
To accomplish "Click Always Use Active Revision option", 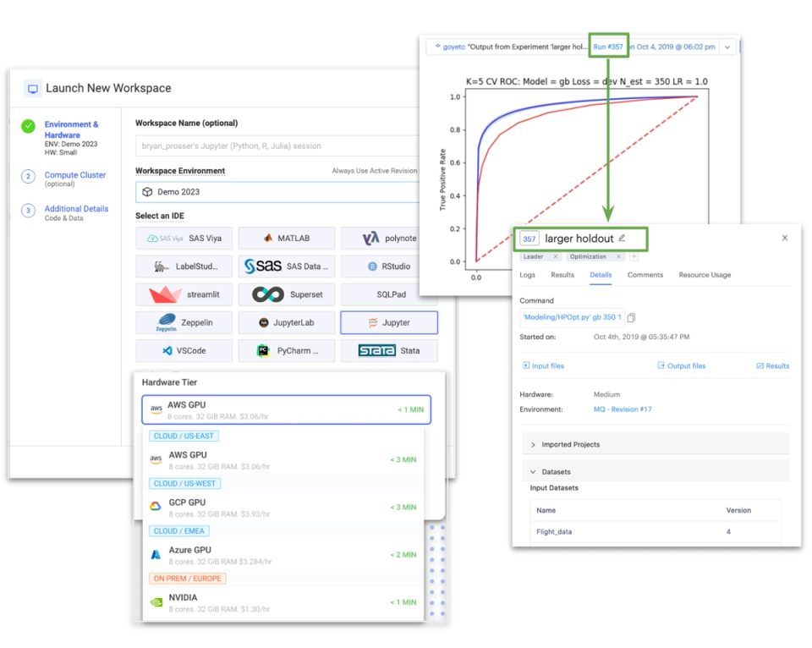I will pyautogui.click(x=375, y=170).
